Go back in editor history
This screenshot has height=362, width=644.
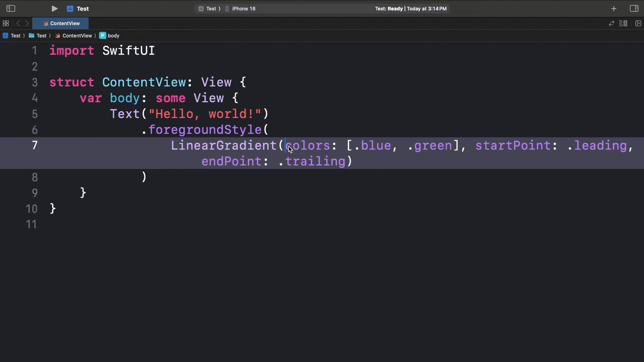click(x=18, y=23)
